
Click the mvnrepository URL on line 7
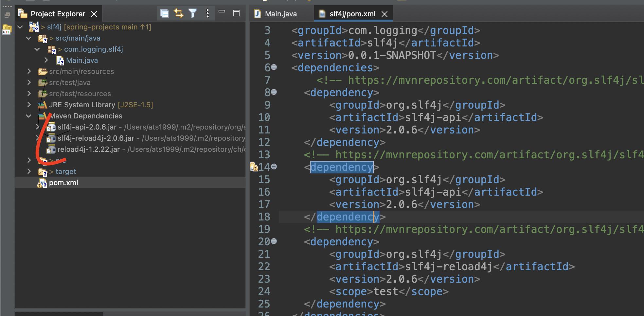coord(495,80)
